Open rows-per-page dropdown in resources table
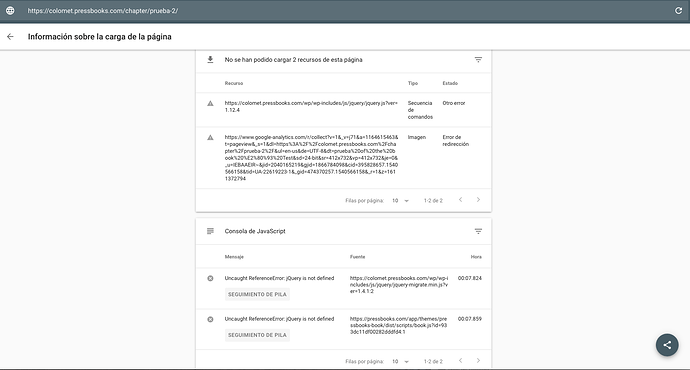 (x=400, y=201)
